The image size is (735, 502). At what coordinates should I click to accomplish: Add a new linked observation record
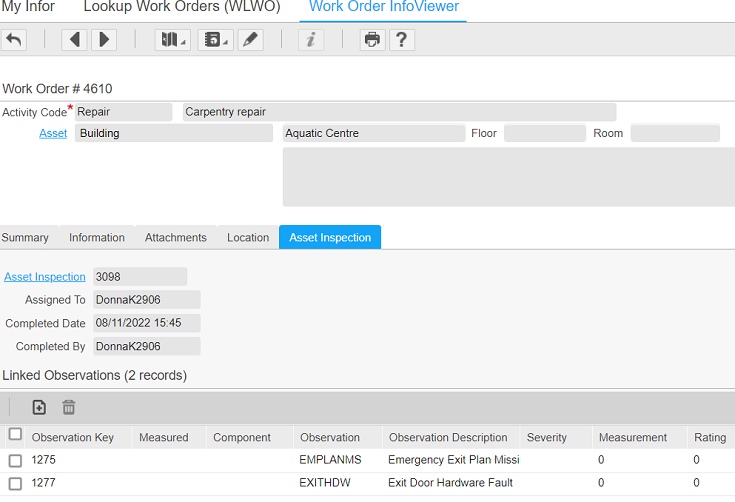(x=39, y=407)
